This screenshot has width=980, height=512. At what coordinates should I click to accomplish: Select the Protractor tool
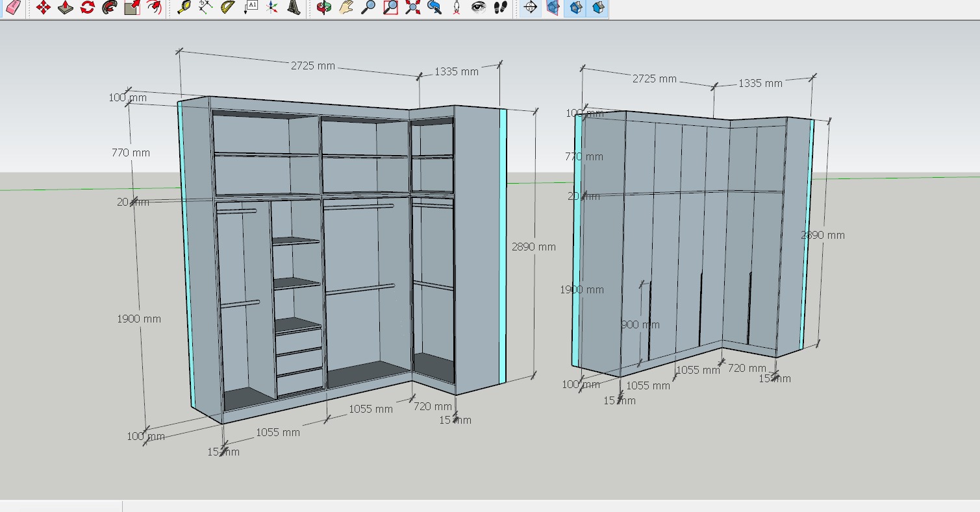tap(228, 7)
